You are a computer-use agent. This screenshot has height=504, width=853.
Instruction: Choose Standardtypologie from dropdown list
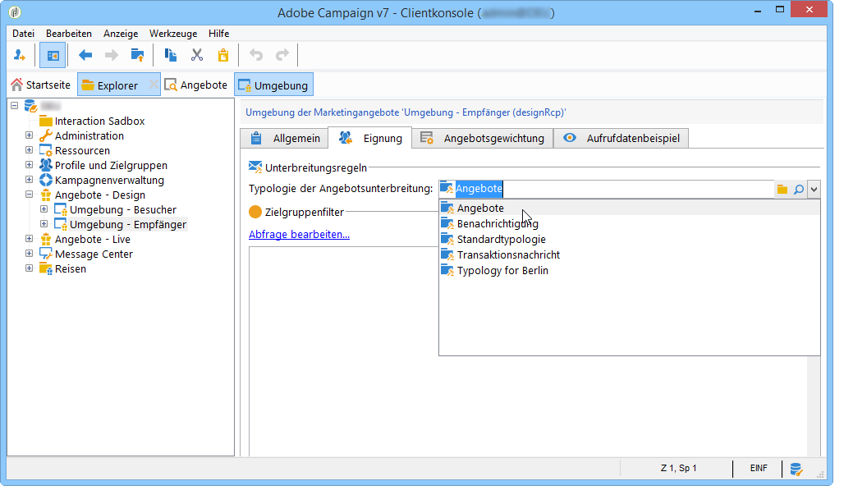pos(630,239)
